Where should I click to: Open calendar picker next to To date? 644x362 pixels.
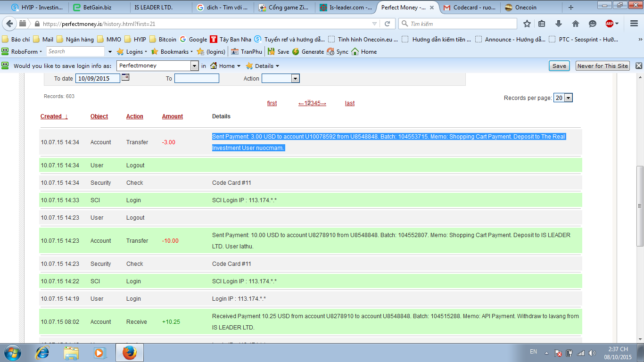[125, 78]
